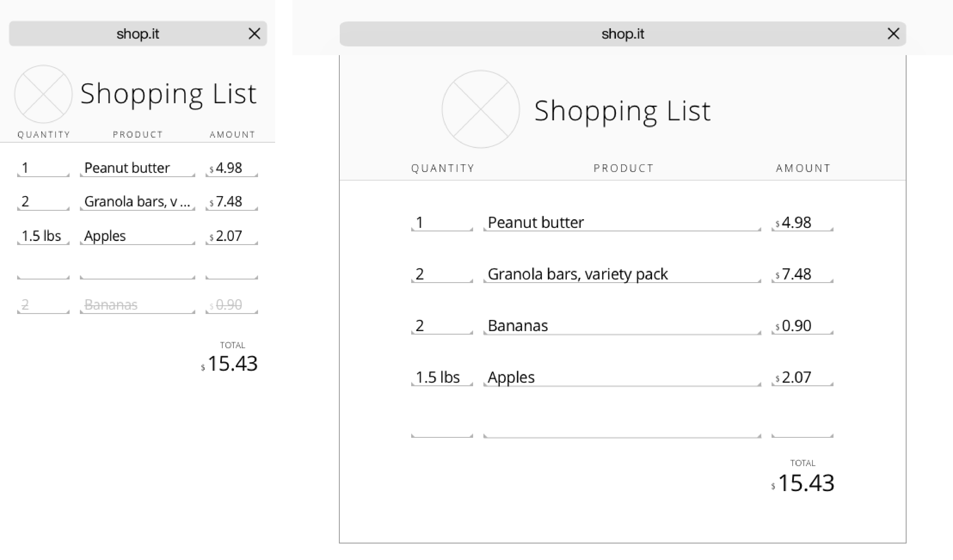Click the Bananas product field in the wide list
Viewport: 953px width, 560px height.
coord(621,326)
